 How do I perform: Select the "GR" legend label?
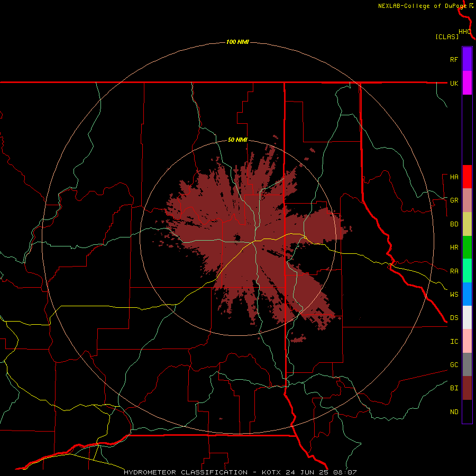pyautogui.click(x=454, y=200)
